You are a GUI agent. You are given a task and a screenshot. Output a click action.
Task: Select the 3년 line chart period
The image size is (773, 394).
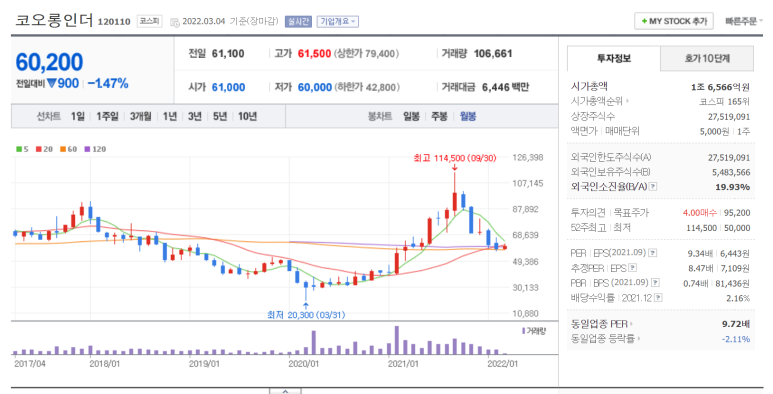click(195, 116)
